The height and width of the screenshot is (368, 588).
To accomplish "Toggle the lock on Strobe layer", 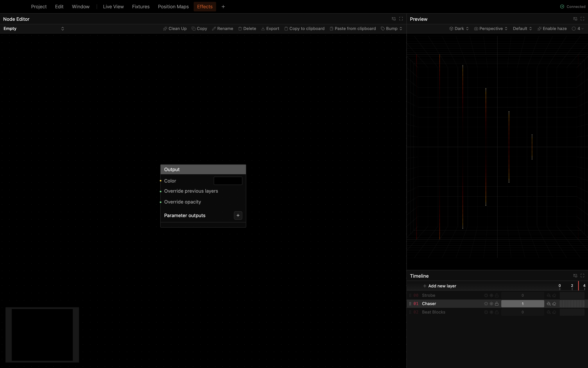I will pyautogui.click(x=497, y=296).
